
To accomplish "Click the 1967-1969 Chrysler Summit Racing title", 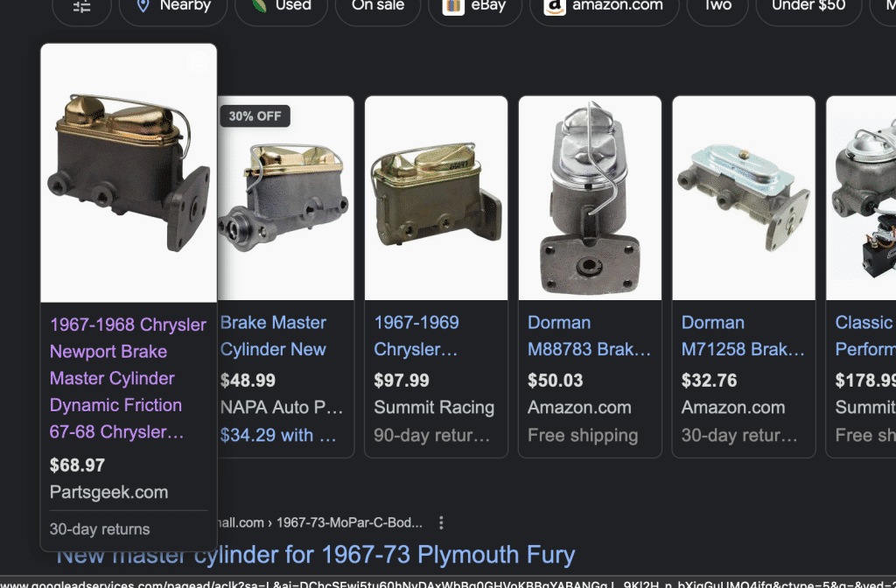I will click(x=416, y=336).
